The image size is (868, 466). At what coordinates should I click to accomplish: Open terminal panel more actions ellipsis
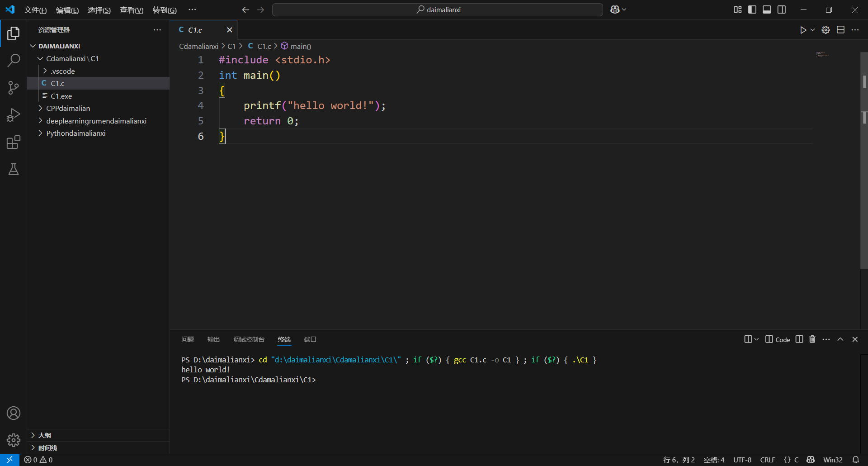[x=826, y=339]
